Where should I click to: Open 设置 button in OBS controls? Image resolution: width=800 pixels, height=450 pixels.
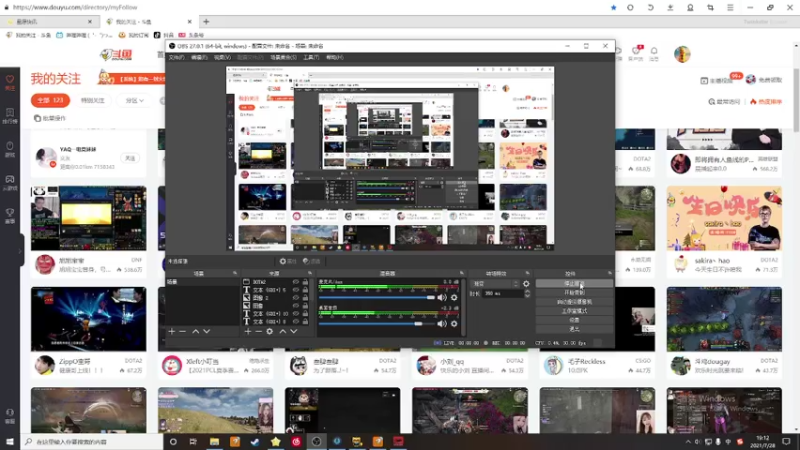coord(574,320)
